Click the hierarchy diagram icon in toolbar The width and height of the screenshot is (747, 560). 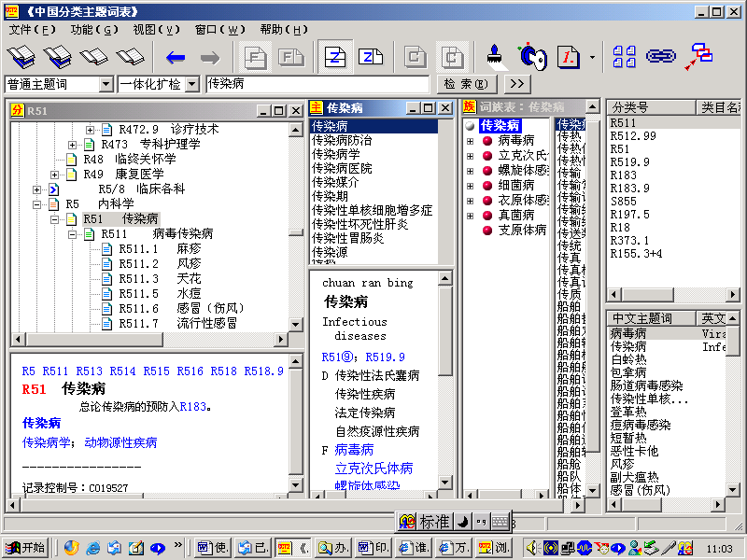pos(698,57)
